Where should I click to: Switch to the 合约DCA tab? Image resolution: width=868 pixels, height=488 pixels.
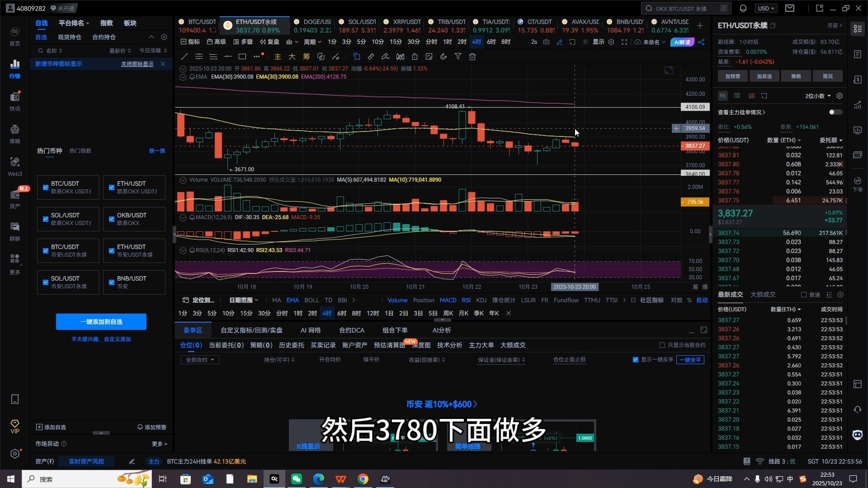351,330
